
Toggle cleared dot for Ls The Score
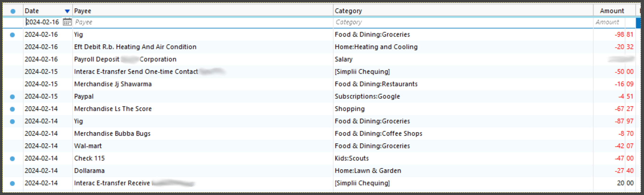pos(12,109)
